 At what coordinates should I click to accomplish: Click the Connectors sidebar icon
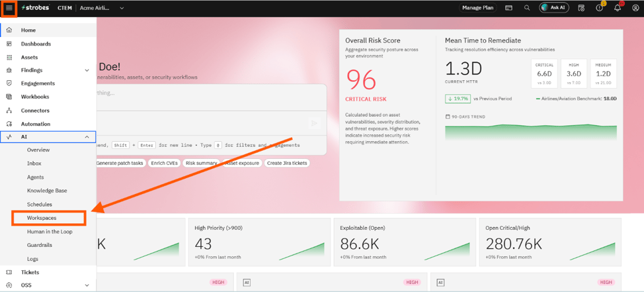pos(9,111)
